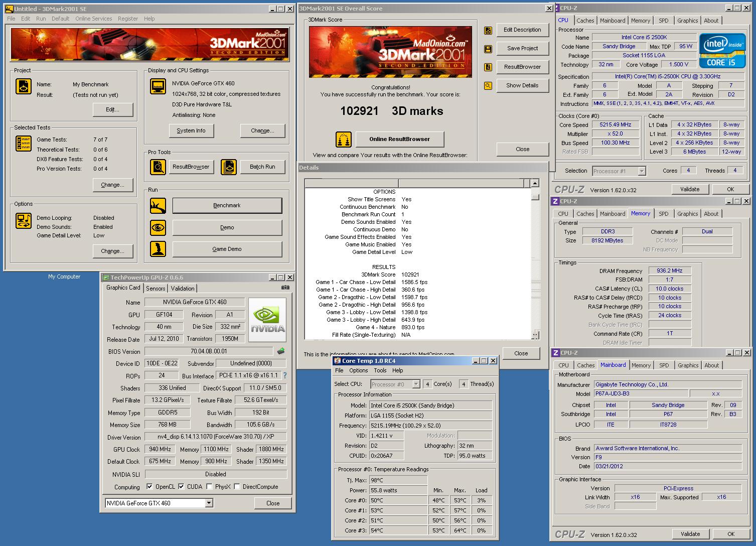756x546 pixels.
Task: Click the Details list scrollbar up arrow
Action: tap(535, 184)
